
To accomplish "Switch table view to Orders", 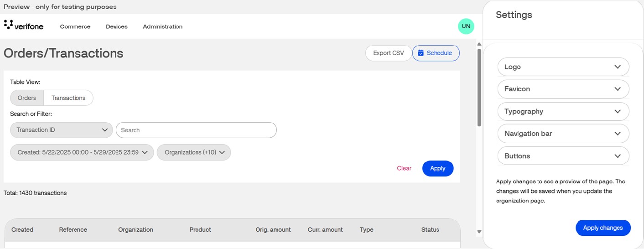I will tap(27, 98).
